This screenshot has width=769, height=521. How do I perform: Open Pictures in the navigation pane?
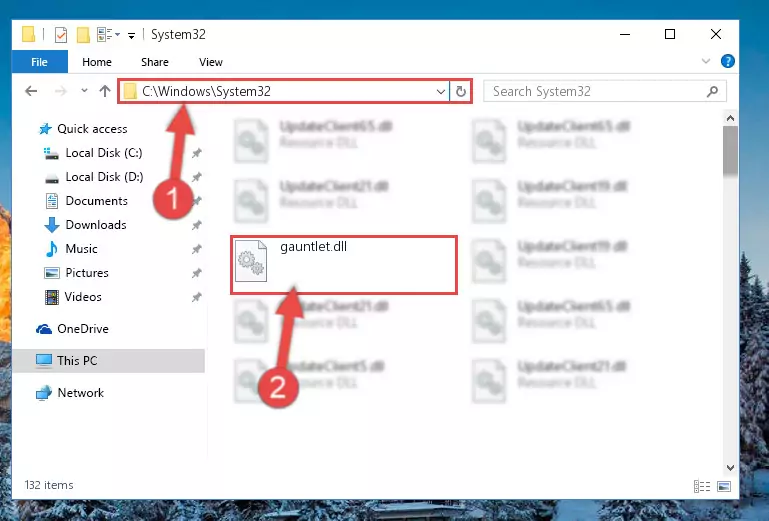pos(87,273)
